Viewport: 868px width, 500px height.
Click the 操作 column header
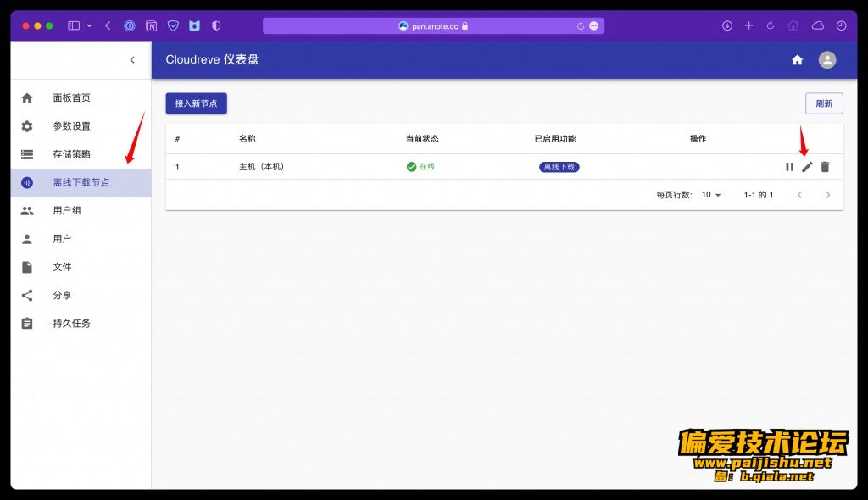click(x=698, y=139)
